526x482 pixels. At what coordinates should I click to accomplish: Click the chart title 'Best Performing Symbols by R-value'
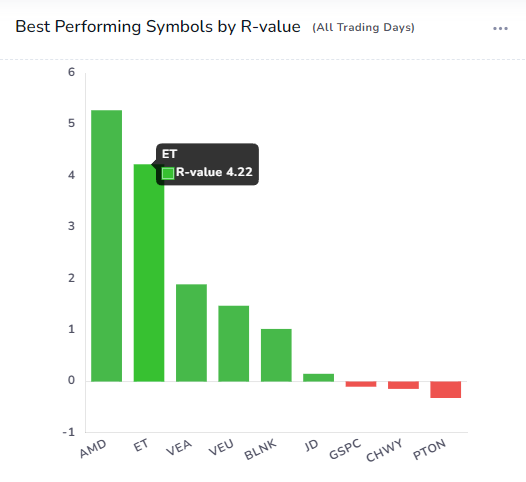click(158, 27)
